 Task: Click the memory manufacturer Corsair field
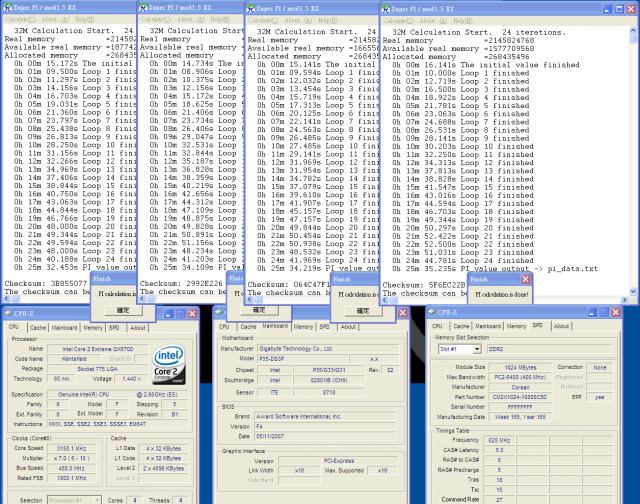520,387
